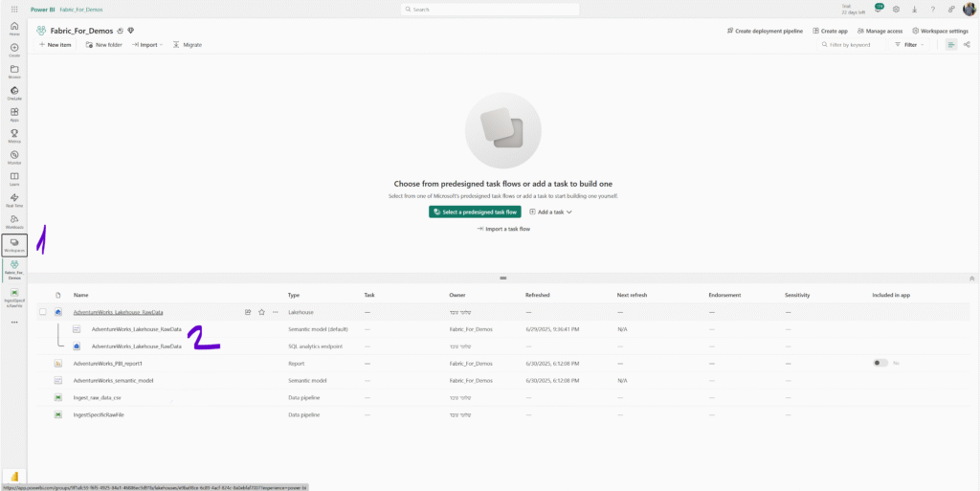Expand the Add a task dropdown

pos(550,212)
